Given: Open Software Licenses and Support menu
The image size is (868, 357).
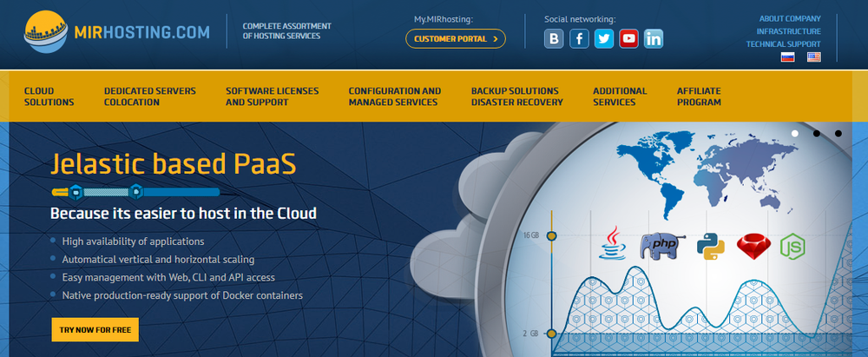Looking at the screenshot, I should 273,96.
